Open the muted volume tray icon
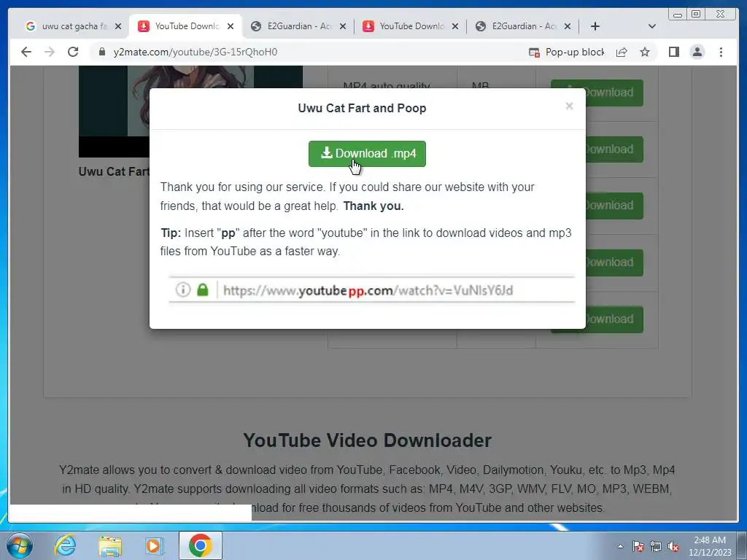Viewport: 747px width, 560px height. point(673,546)
